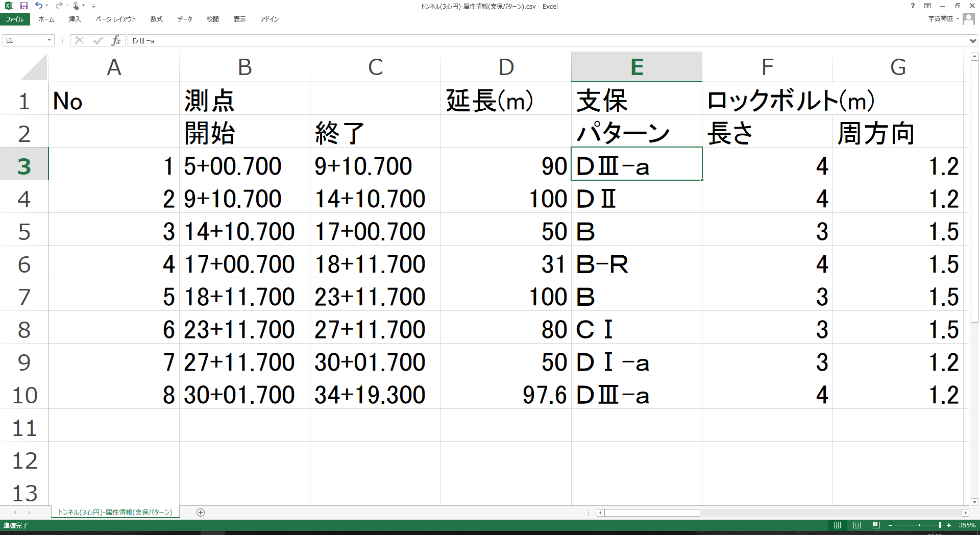Click the touch/mouse mode hand icon
Screen dimensions: 980x535
(76, 6)
